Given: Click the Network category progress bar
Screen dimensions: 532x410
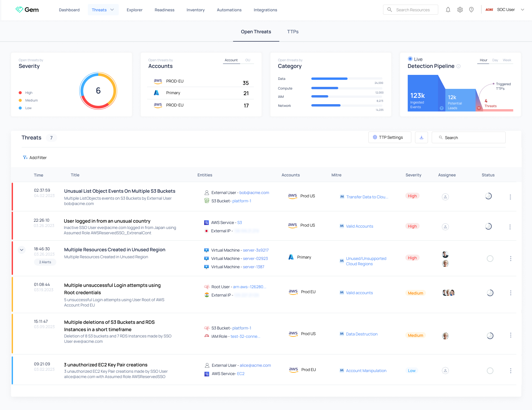Looking at the screenshot, I should tap(347, 105).
